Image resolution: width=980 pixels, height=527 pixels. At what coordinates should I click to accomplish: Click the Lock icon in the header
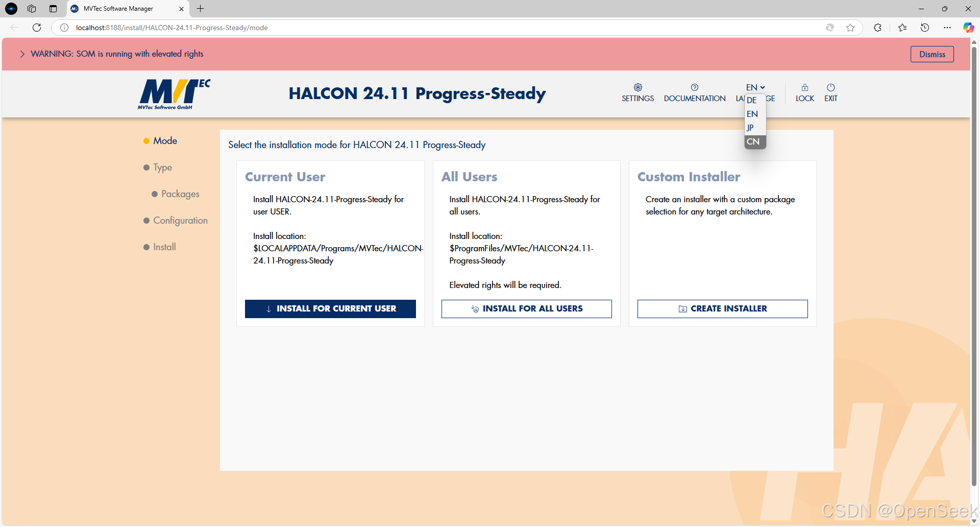tap(804, 92)
